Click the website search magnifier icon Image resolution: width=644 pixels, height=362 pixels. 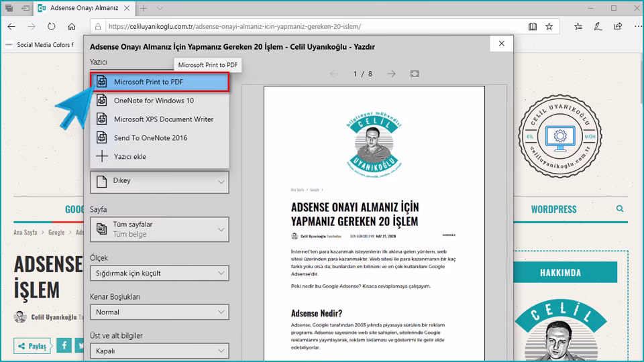click(x=620, y=209)
